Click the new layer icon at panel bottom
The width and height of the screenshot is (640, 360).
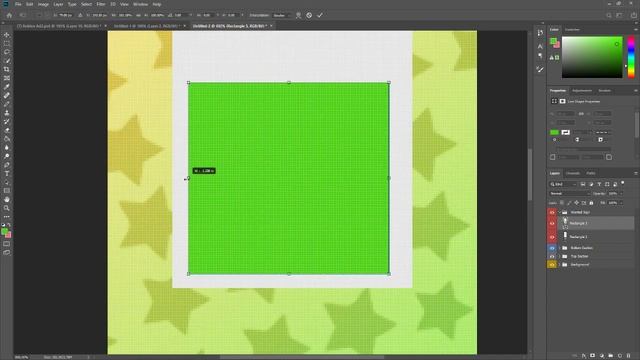coord(620,356)
